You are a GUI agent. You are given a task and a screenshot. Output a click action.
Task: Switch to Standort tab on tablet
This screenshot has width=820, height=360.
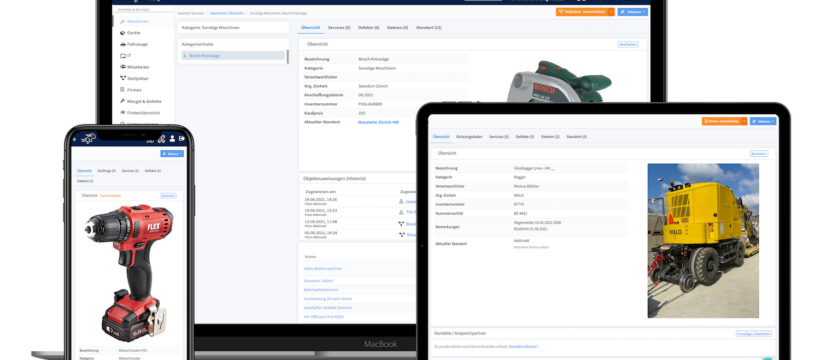point(577,137)
